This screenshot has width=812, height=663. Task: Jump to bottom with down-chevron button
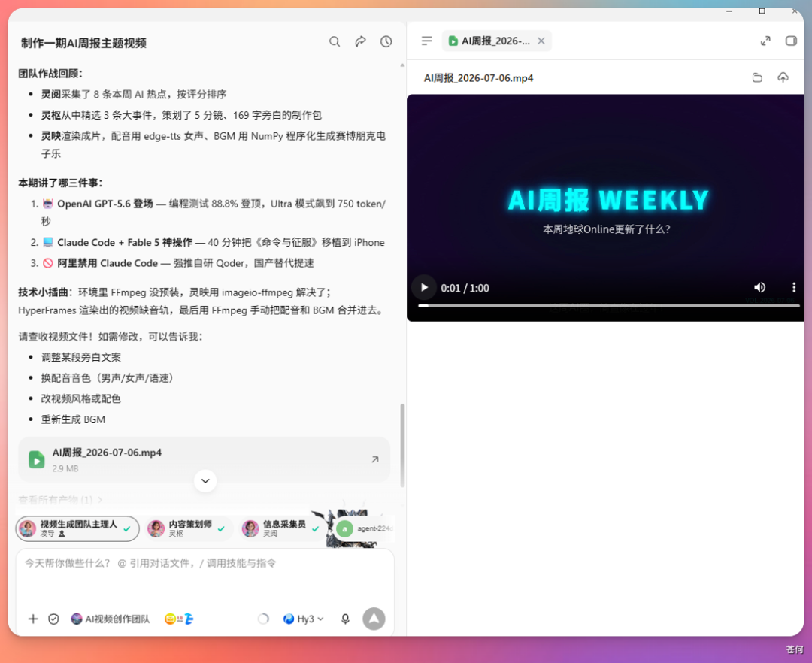(205, 481)
